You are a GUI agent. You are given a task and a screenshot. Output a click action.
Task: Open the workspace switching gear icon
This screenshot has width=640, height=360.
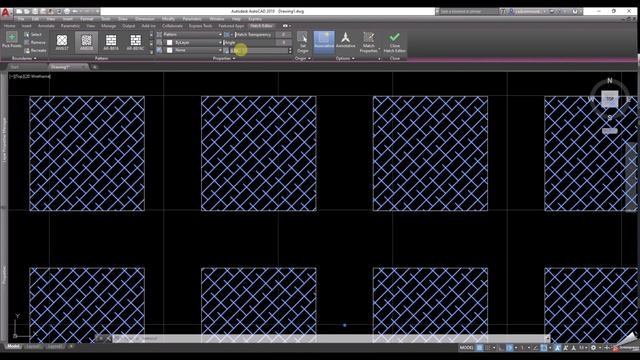[593, 348]
